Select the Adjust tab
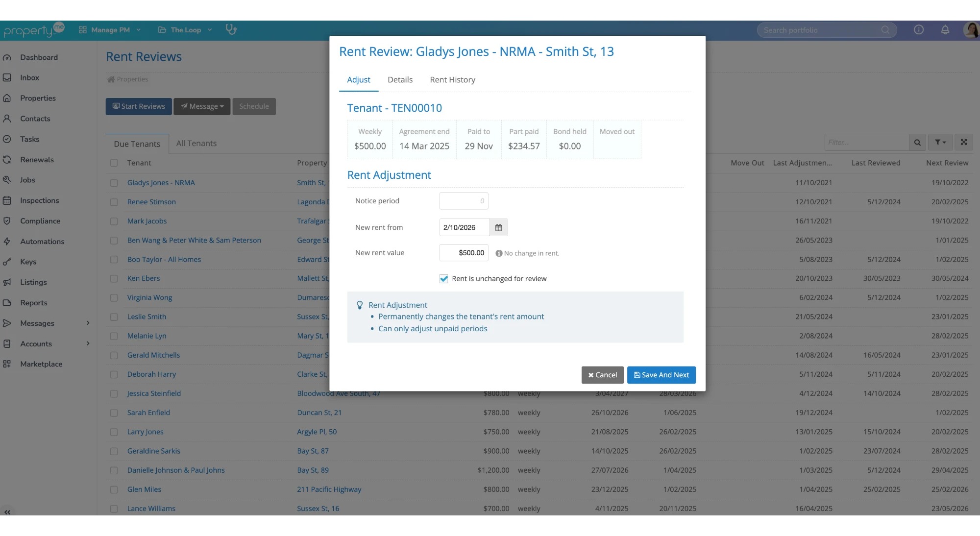The height and width of the screenshot is (536, 980). 359,80
